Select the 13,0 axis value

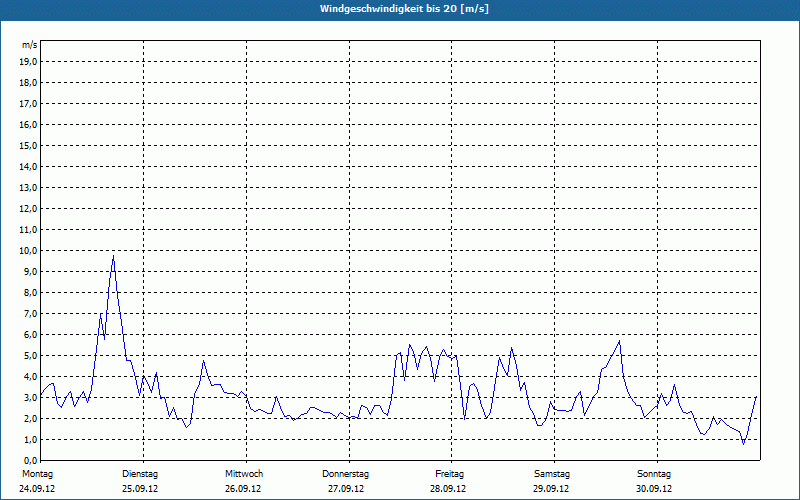(29, 187)
